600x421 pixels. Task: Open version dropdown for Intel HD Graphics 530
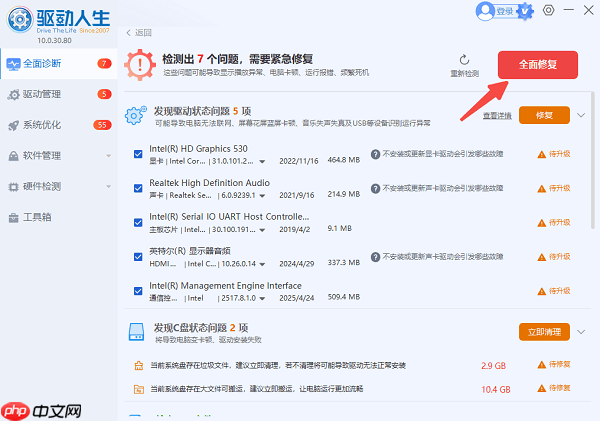[262, 162]
